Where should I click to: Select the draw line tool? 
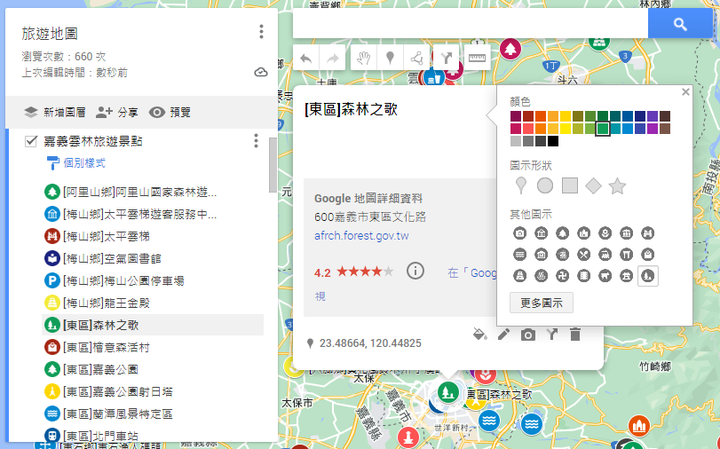click(416, 58)
